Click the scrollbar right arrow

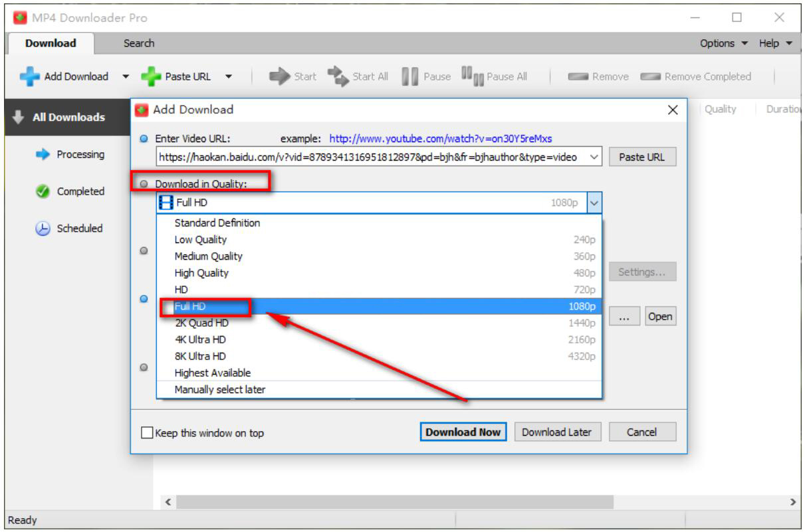[793, 503]
